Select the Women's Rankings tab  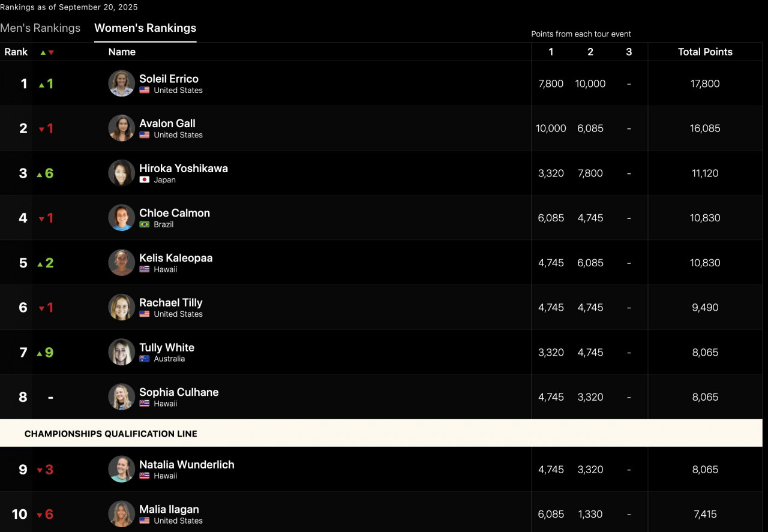145,28
